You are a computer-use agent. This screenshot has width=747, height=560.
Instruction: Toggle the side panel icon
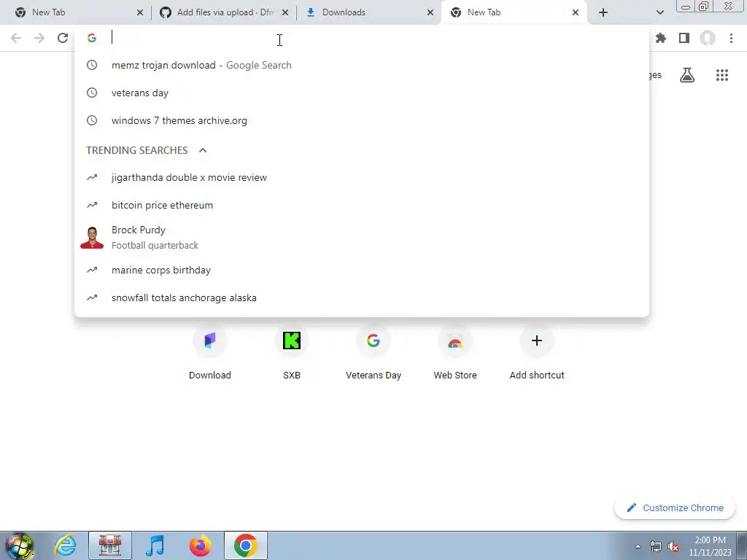click(684, 38)
